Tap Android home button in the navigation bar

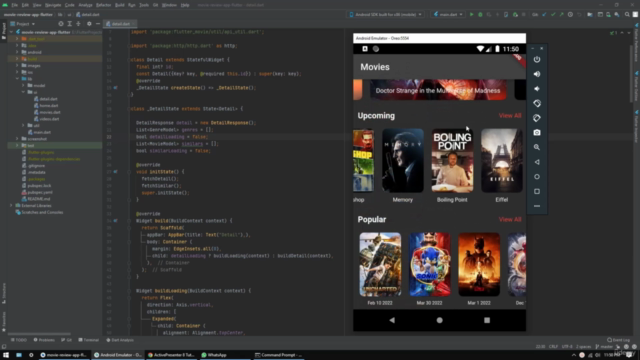439,320
